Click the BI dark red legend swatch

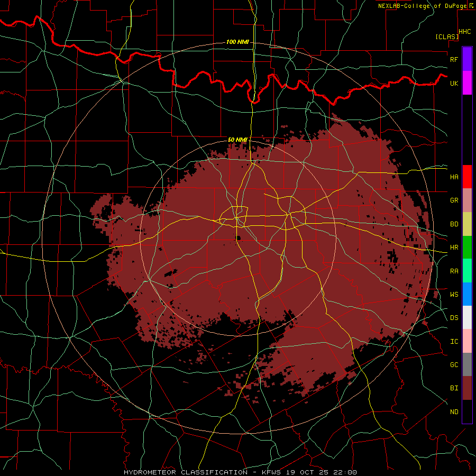click(x=467, y=388)
